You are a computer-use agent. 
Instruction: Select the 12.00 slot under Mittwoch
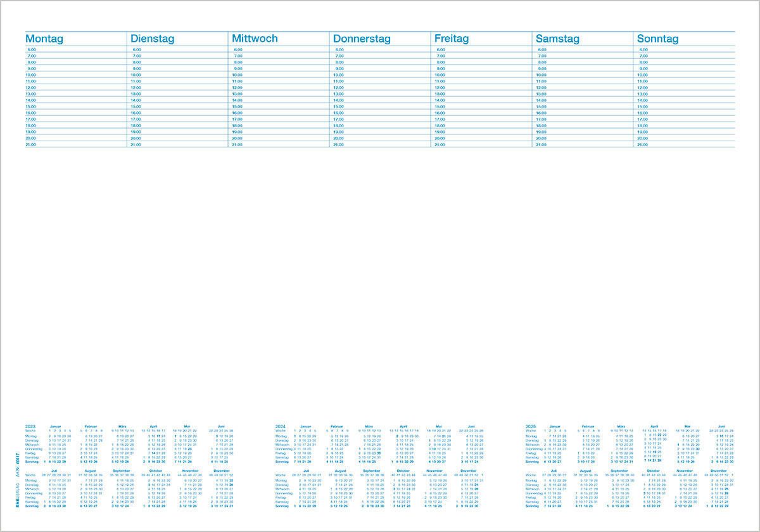pos(279,87)
